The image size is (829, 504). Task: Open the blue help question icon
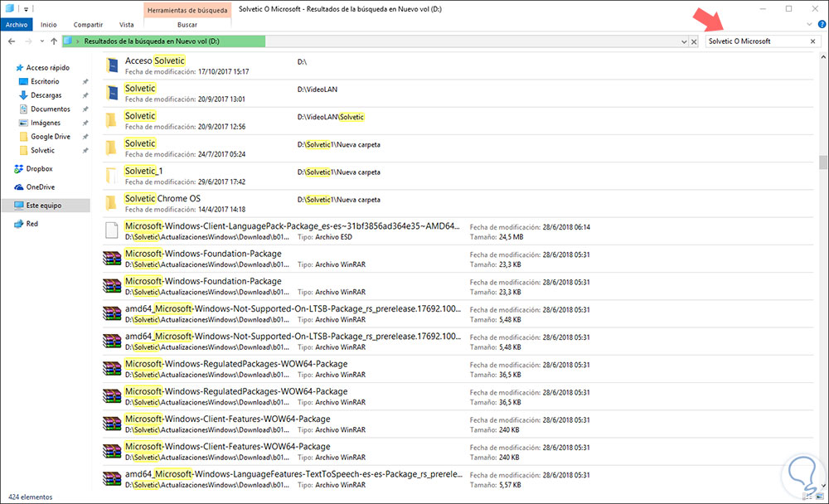(822, 24)
